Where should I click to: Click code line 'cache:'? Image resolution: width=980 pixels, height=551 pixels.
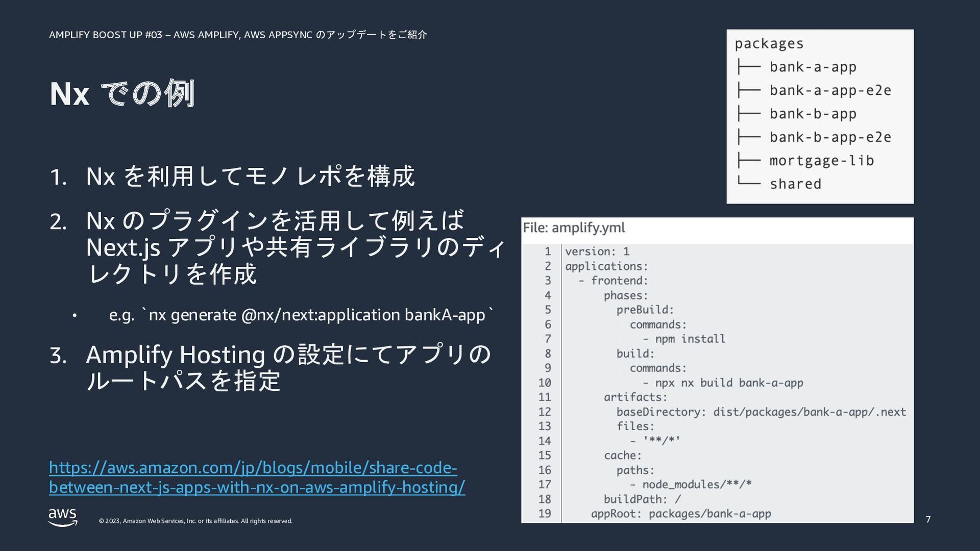[623, 455]
